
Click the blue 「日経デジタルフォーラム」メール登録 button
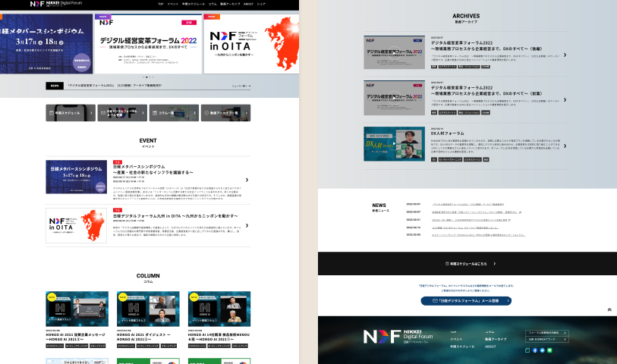(x=466, y=301)
